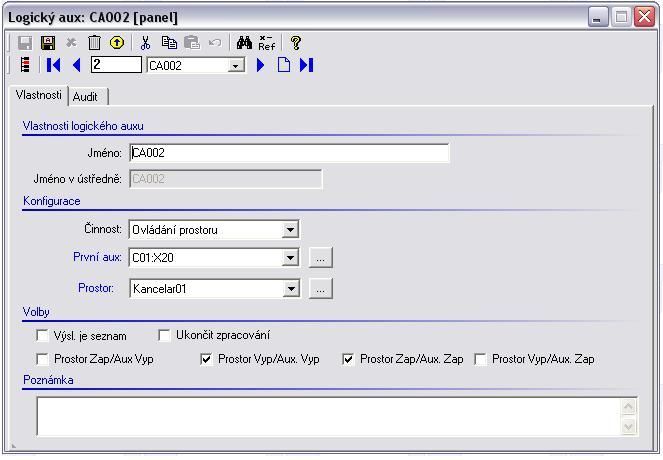Screen dimensions: 663x460
Task: Click the copy icon in toolbar
Action: [169, 43]
